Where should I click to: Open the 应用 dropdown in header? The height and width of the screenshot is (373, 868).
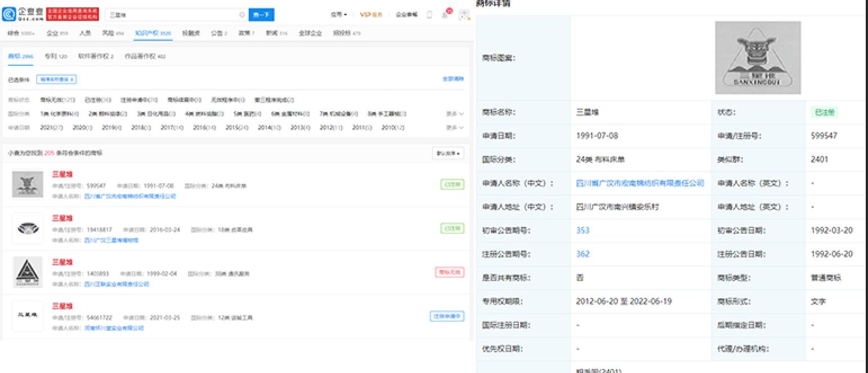tap(338, 15)
